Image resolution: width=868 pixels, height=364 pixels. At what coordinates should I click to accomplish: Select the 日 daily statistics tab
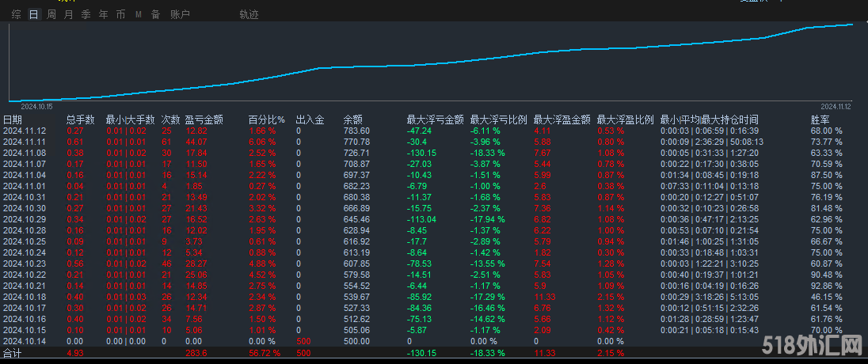coord(33,14)
